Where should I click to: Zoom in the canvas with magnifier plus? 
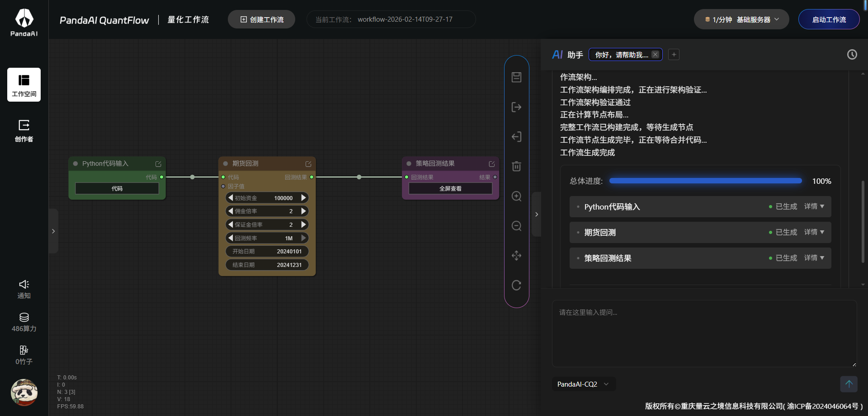(516, 196)
